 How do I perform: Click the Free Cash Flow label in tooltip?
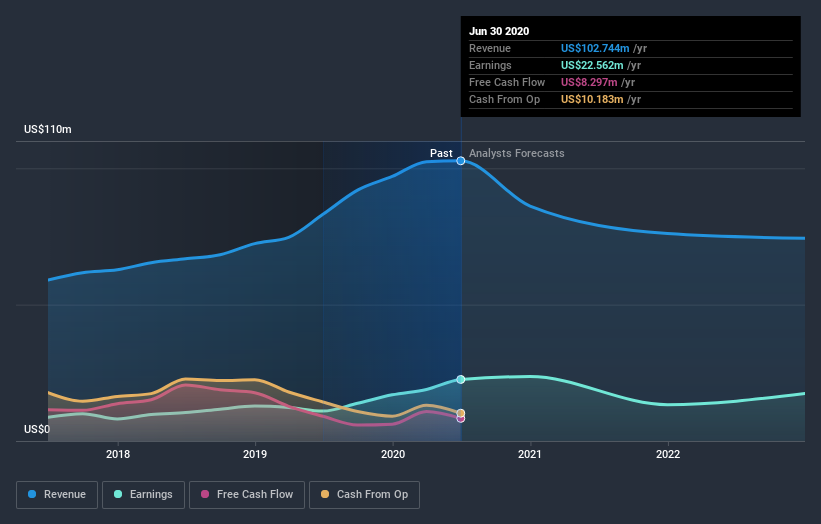(x=507, y=82)
